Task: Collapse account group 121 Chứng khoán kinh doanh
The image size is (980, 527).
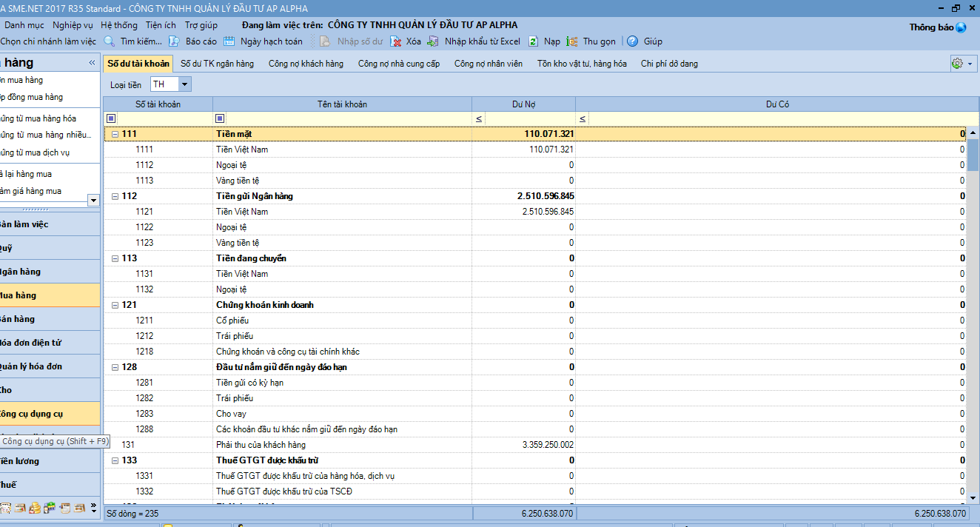Action: point(115,305)
